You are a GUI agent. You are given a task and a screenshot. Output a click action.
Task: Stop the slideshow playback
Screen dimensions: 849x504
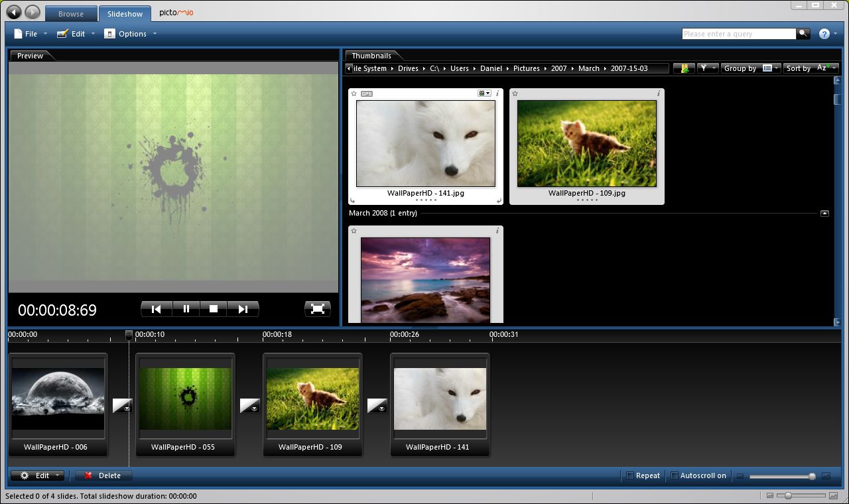[214, 309]
